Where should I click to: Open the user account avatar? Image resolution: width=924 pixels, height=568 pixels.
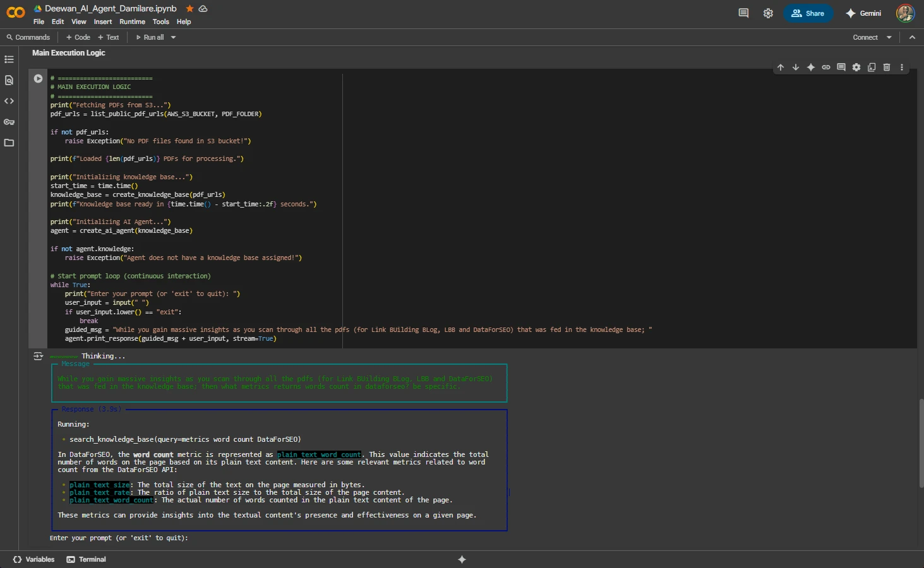click(905, 13)
